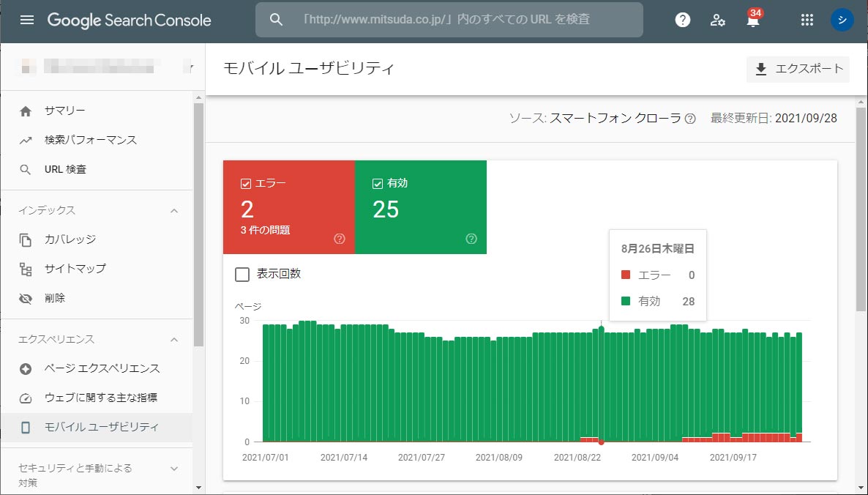Open the hamburger main menu
The image size is (868, 495).
pyautogui.click(x=27, y=20)
